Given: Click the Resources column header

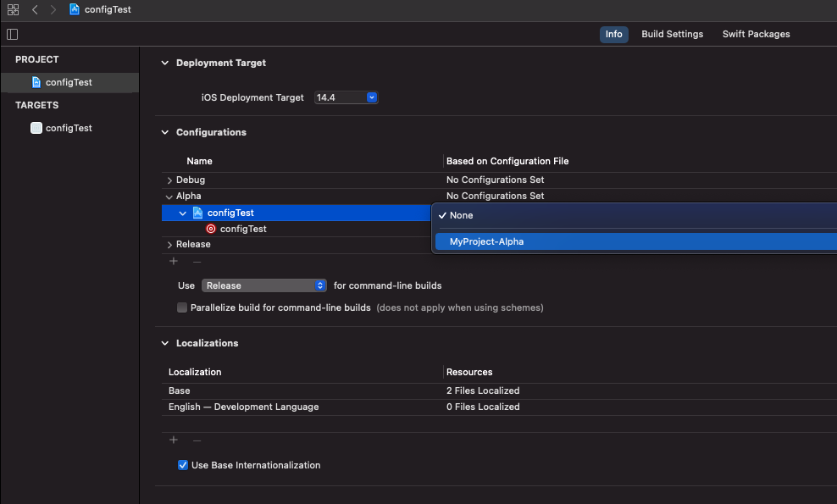Looking at the screenshot, I should click(x=469, y=372).
